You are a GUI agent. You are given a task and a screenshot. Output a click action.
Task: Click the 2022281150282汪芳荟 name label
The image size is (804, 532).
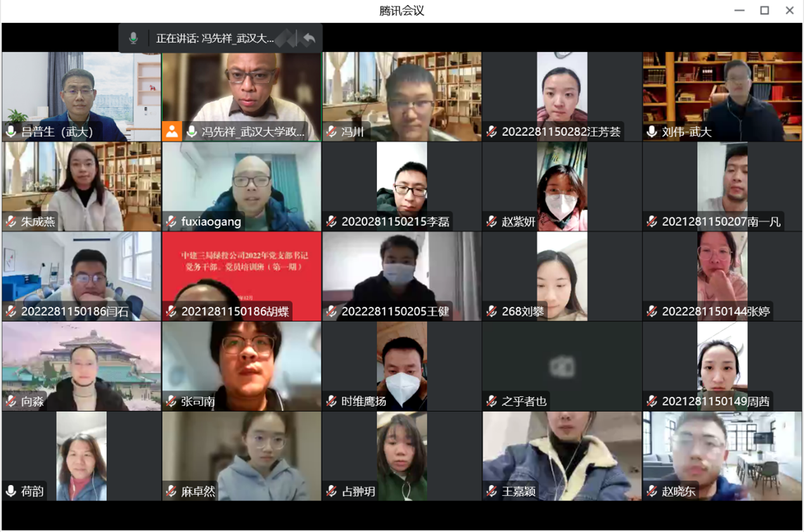point(561,132)
